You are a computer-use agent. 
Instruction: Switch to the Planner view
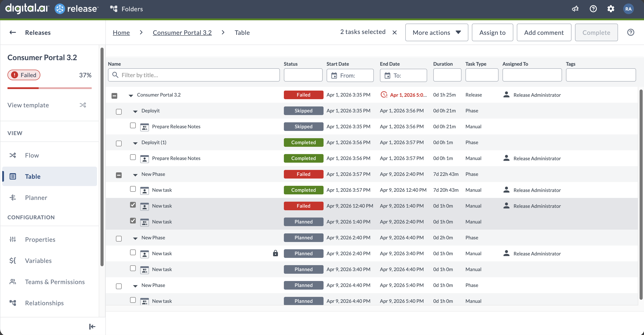[x=36, y=197]
